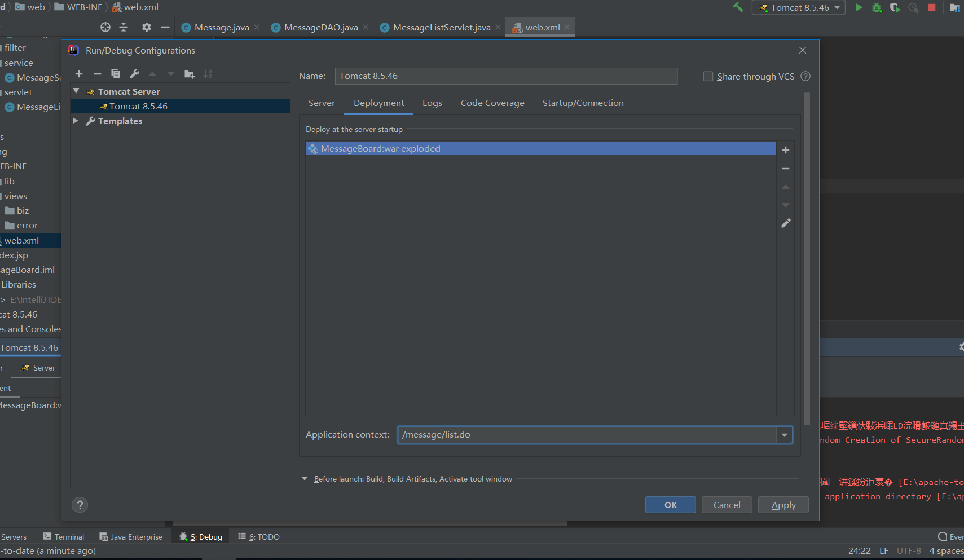Build project with hammer icon

(x=738, y=7)
